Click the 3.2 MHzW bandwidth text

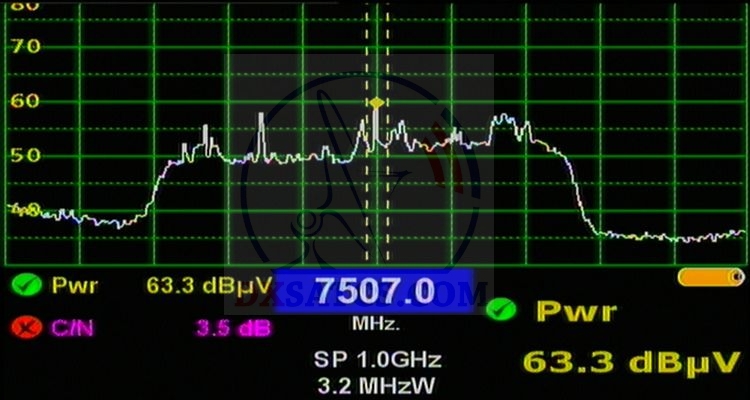pos(376,385)
